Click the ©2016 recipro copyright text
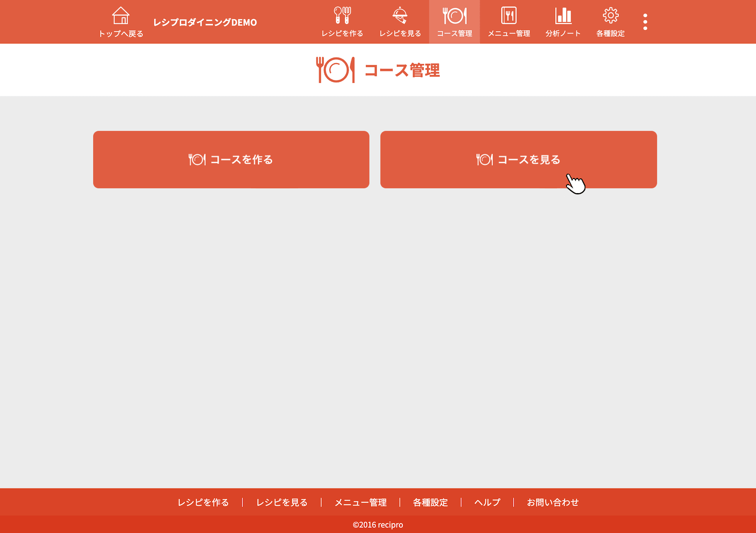This screenshot has height=533, width=756. [378, 525]
